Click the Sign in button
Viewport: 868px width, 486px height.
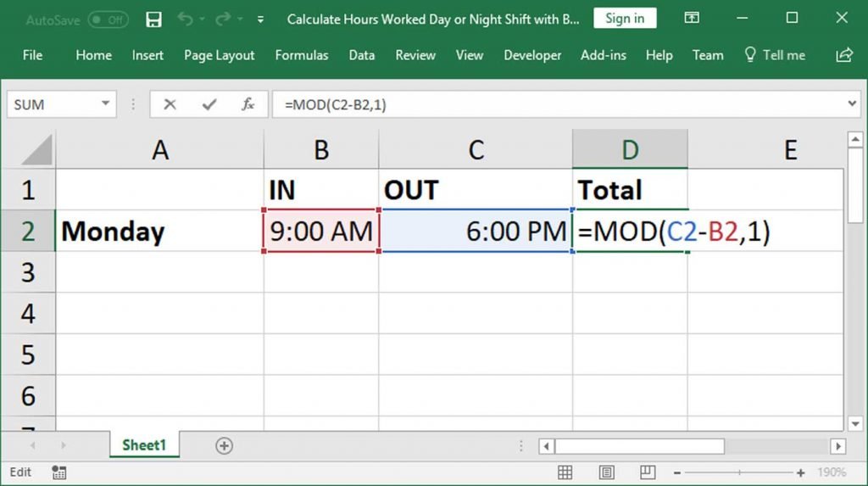click(625, 19)
